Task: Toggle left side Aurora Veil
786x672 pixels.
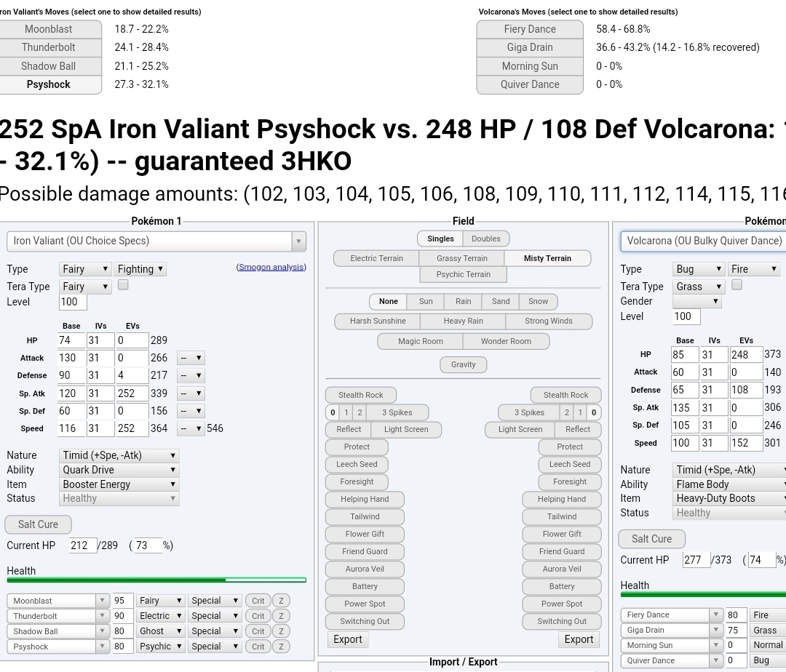Action: point(365,569)
